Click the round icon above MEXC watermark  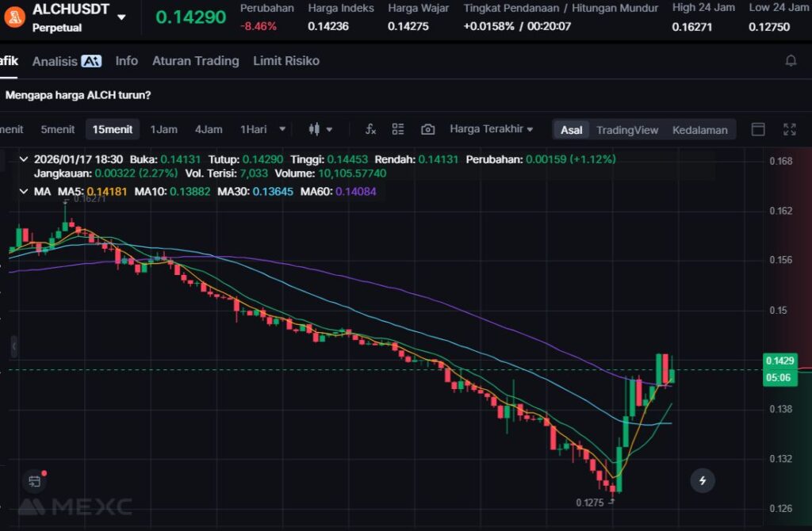pyautogui.click(x=34, y=480)
